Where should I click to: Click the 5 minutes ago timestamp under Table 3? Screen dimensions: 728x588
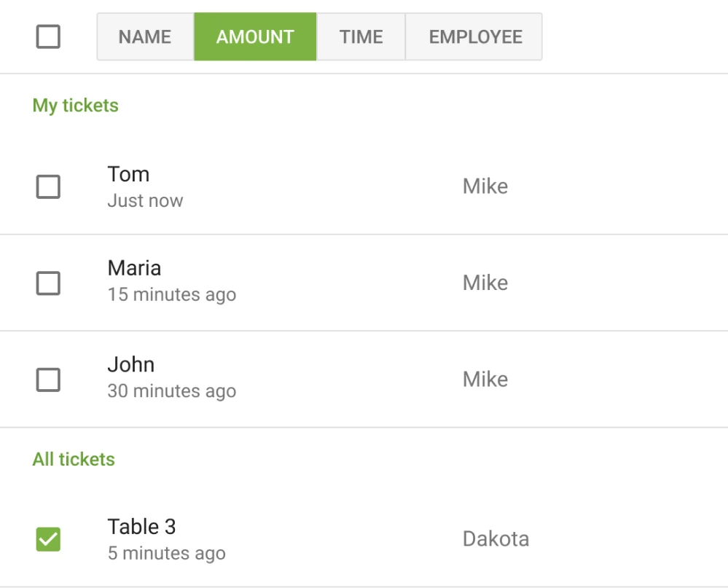coord(166,553)
